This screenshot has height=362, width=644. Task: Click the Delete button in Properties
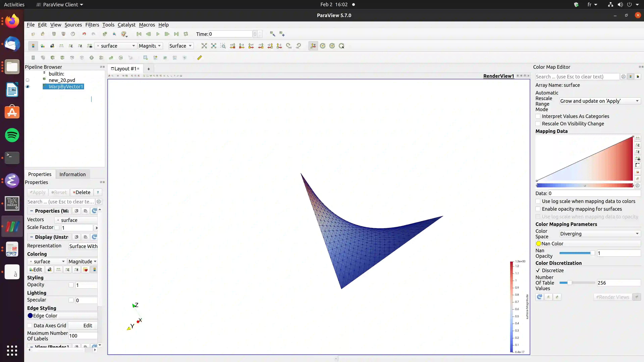82,192
